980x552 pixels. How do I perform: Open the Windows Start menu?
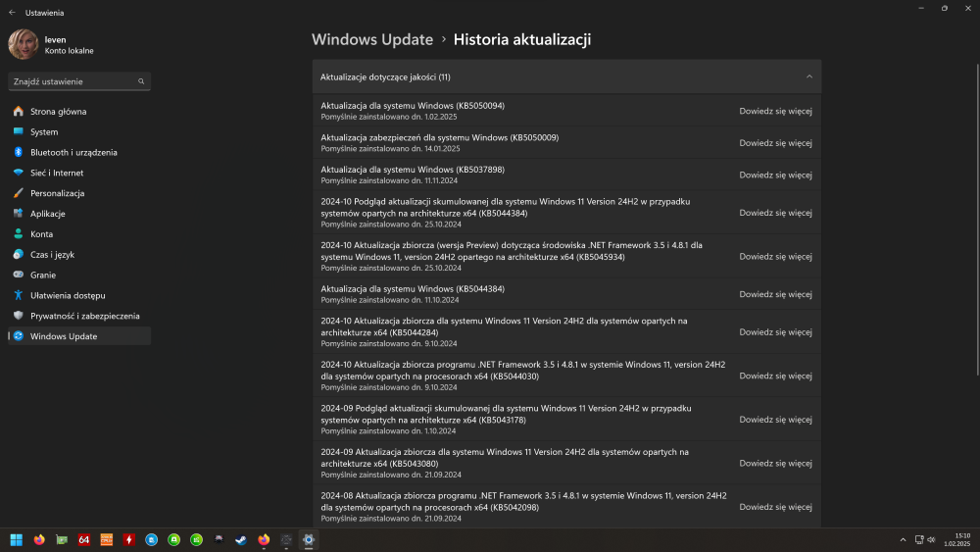point(17,539)
